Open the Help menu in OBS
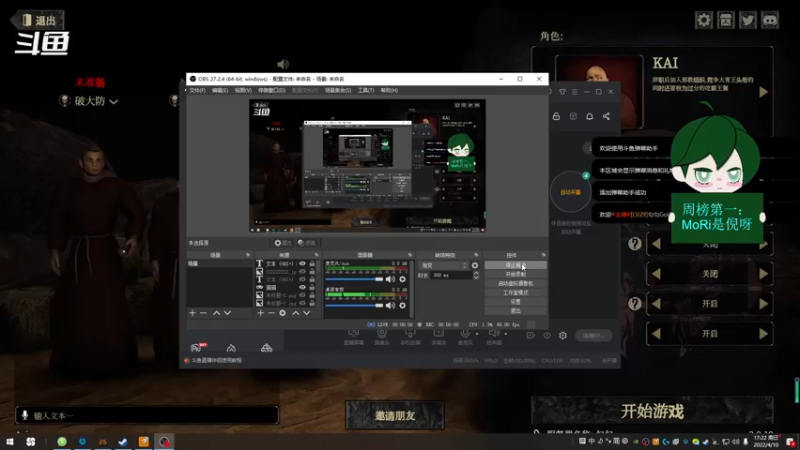Screen dimensions: 800x450 click(x=389, y=90)
